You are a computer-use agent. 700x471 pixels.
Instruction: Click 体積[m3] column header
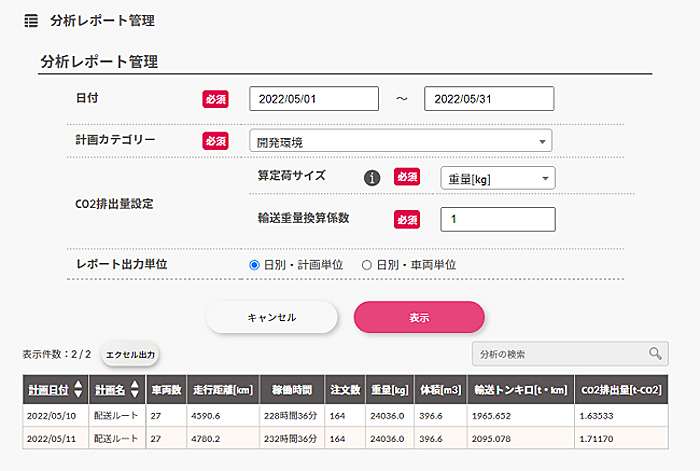[440, 390]
